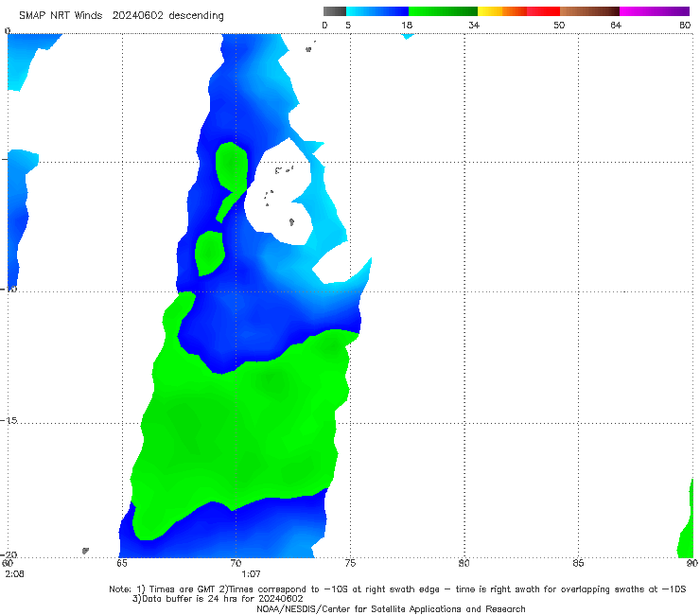Click the green 18-34 segment of color bar
The height and width of the screenshot is (615, 700).
[x=443, y=11]
